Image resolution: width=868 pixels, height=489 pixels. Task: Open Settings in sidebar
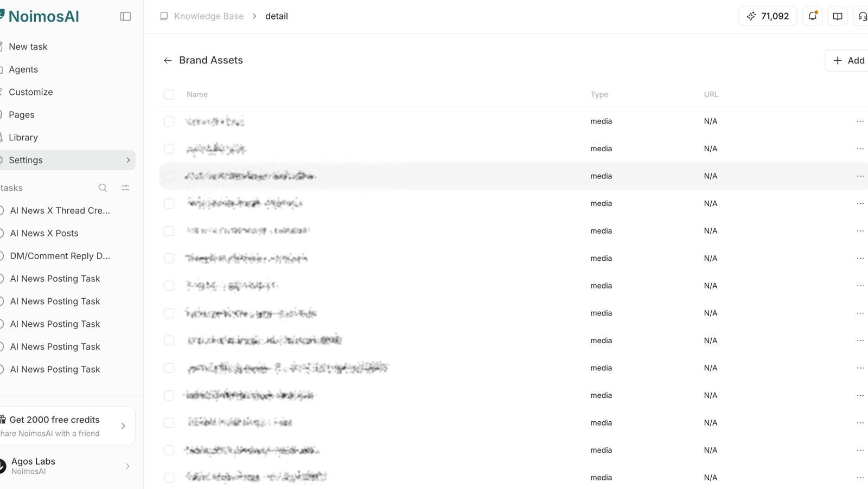click(x=67, y=160)
